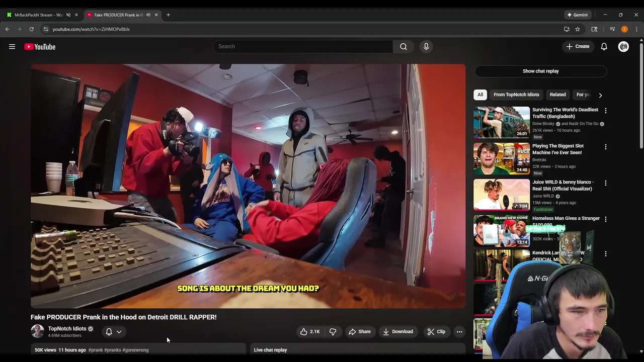Open Surviving World's Deadliest Traffic thumbnail

coord(502,122)
